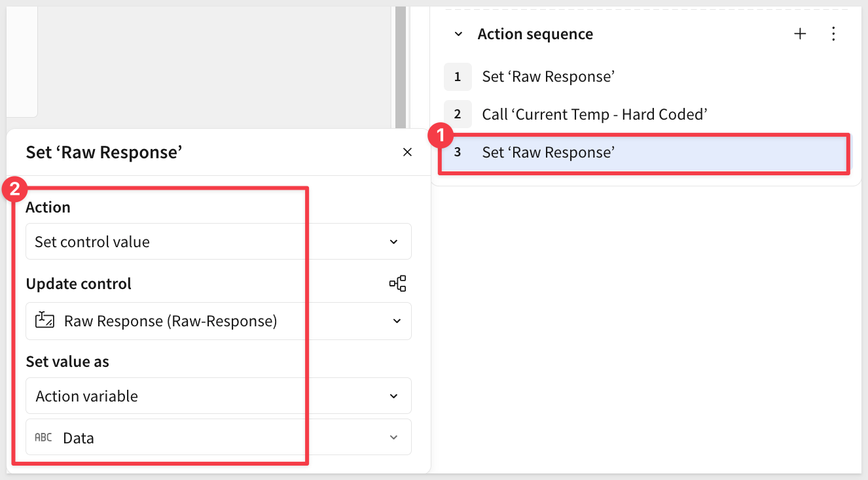Add a new action with the plus icon
868x480 pixels.
(800, 34)
